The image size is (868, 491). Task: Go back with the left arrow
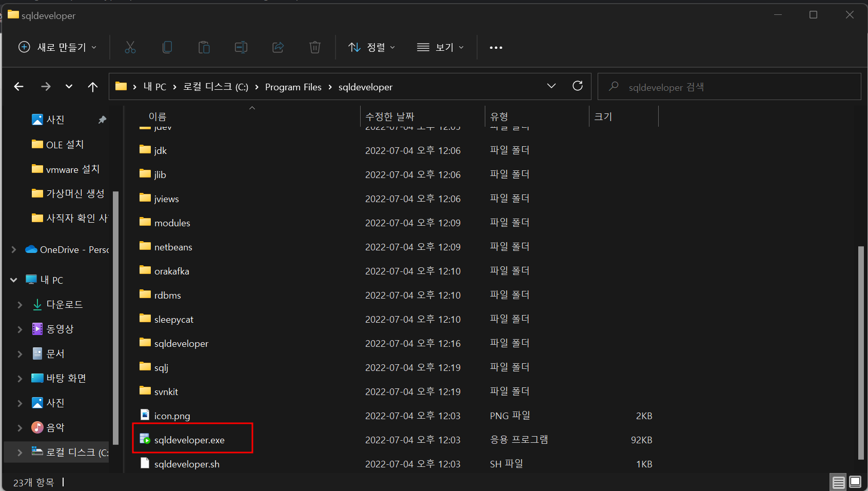(19, 87)
